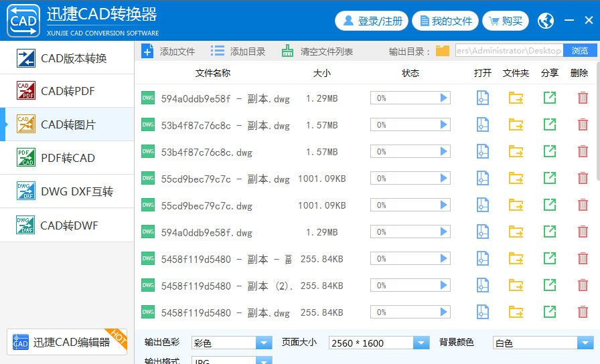Viewport: 600px width, 364px height.
Task: Delete 594a0ddb9e58f - 副本.dwg from list
Action: 583,98
